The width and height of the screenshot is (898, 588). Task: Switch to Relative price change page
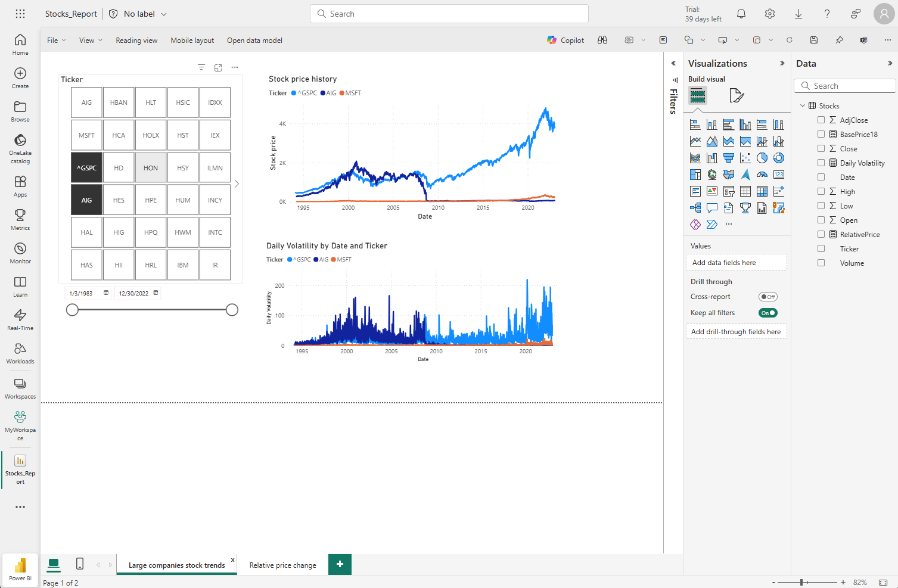coord(282,565)
